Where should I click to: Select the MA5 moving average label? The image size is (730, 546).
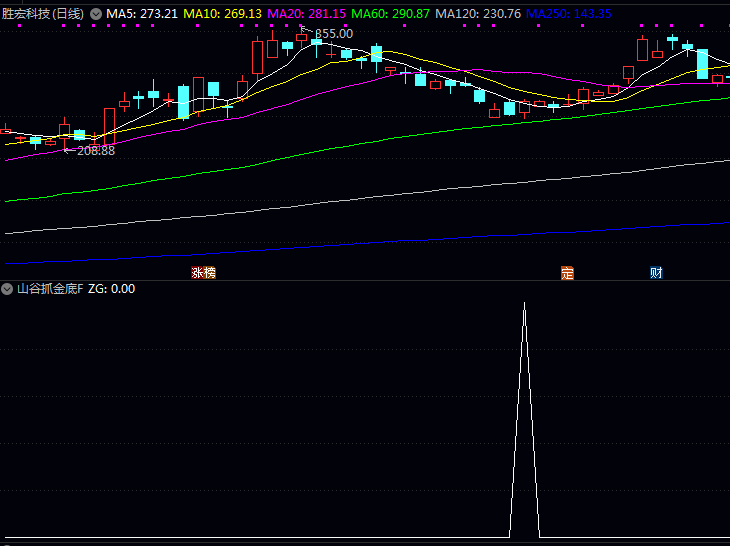pos(142,14)
